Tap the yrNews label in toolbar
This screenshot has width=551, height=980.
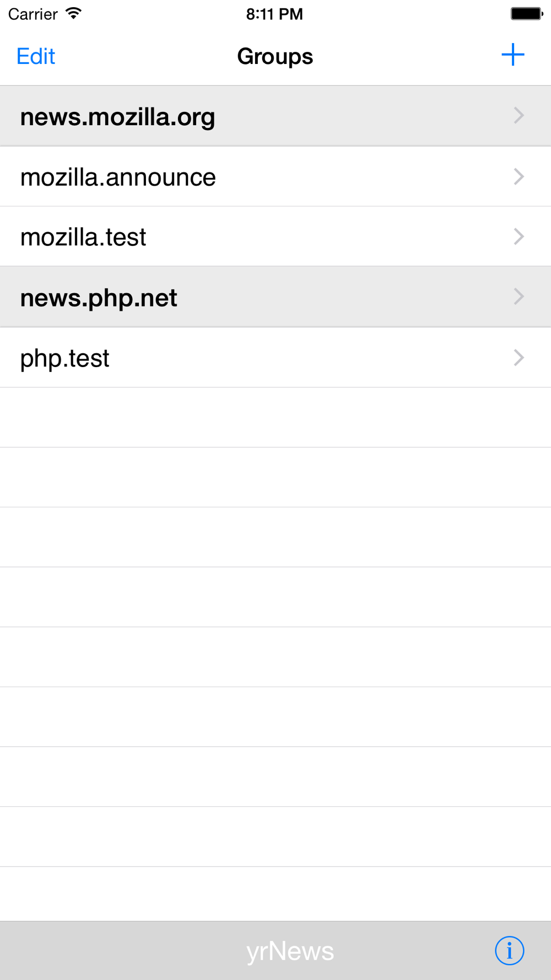click(290, 951)
